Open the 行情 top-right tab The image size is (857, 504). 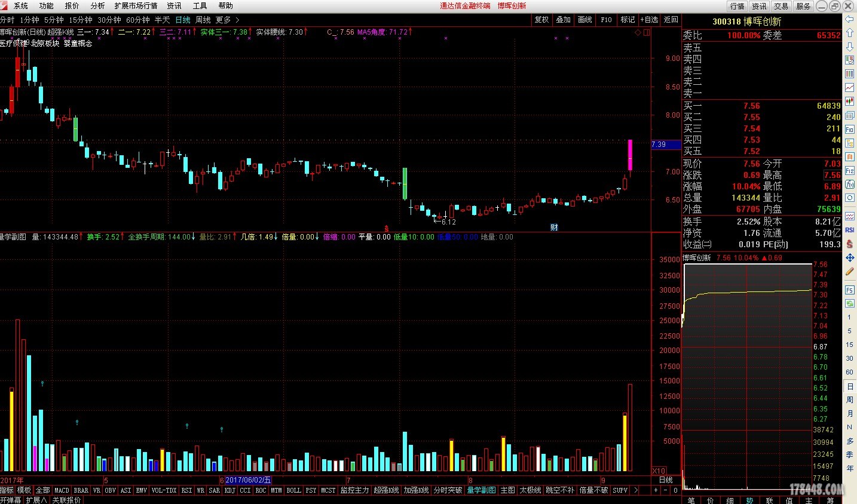pyautogui.click(x=737, y=6)
